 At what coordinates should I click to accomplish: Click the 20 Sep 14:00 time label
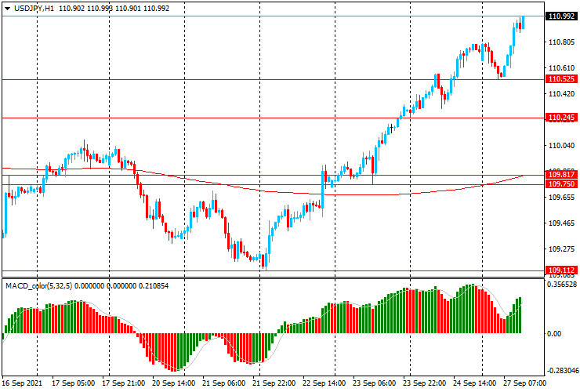click(173, 383)
